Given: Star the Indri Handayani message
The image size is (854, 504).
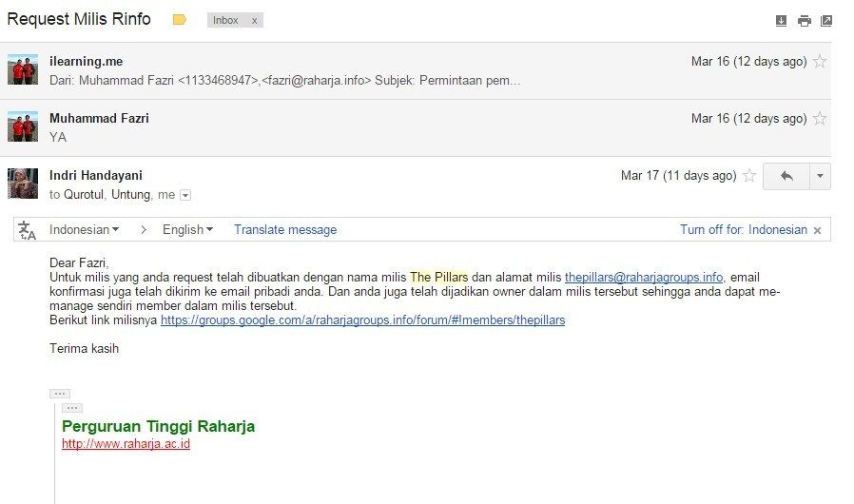Looking at the screenshot, I should click(x=749, y=175).
